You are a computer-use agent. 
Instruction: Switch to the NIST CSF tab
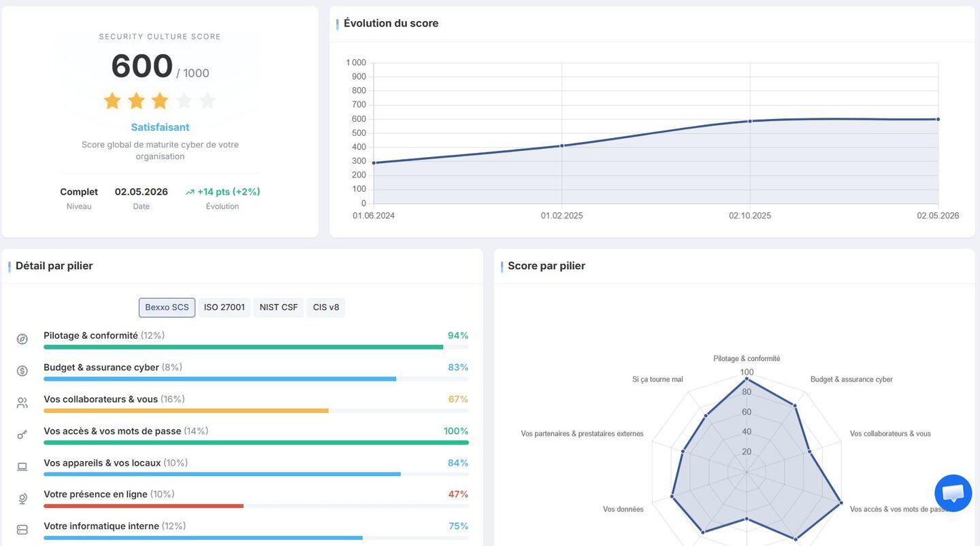(278, 307)
